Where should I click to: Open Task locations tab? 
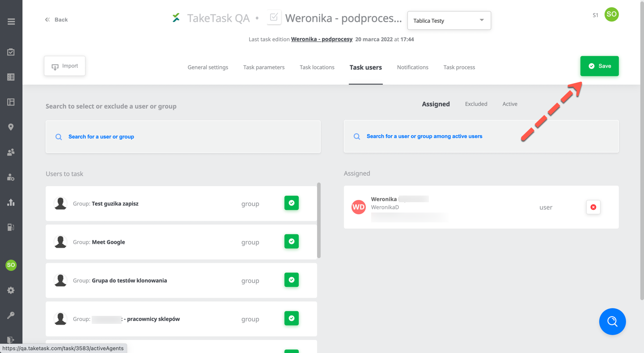(317, 67)
